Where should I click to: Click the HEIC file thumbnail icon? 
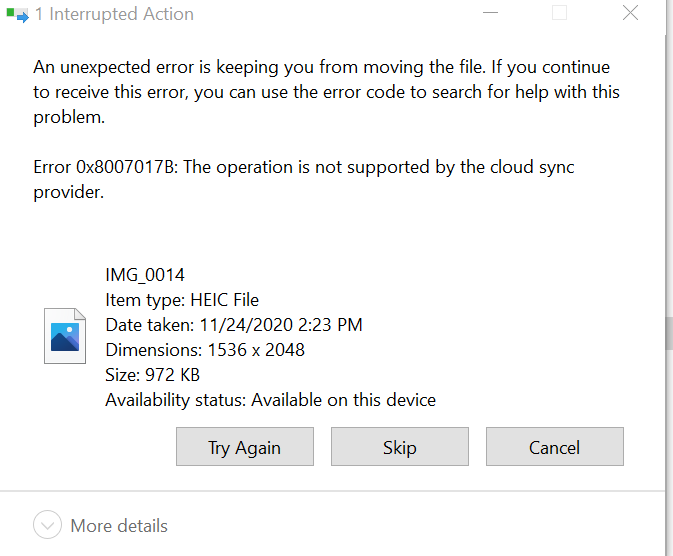pyautogui.click(x=65, y=335)
